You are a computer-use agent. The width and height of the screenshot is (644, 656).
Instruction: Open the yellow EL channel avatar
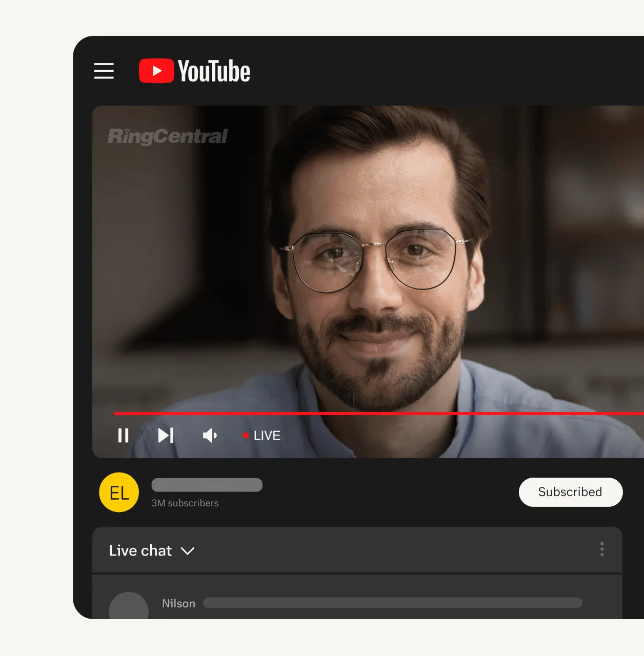coord(119,493)
